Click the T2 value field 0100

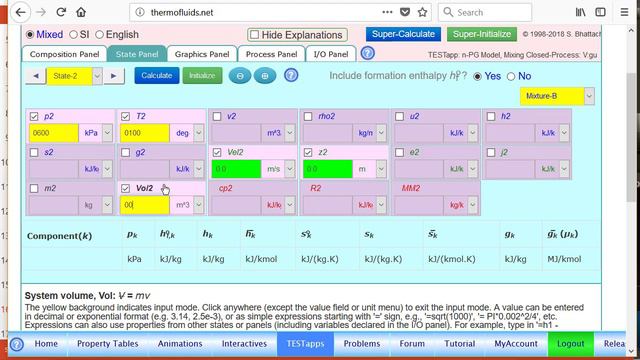tap(145, 133)
